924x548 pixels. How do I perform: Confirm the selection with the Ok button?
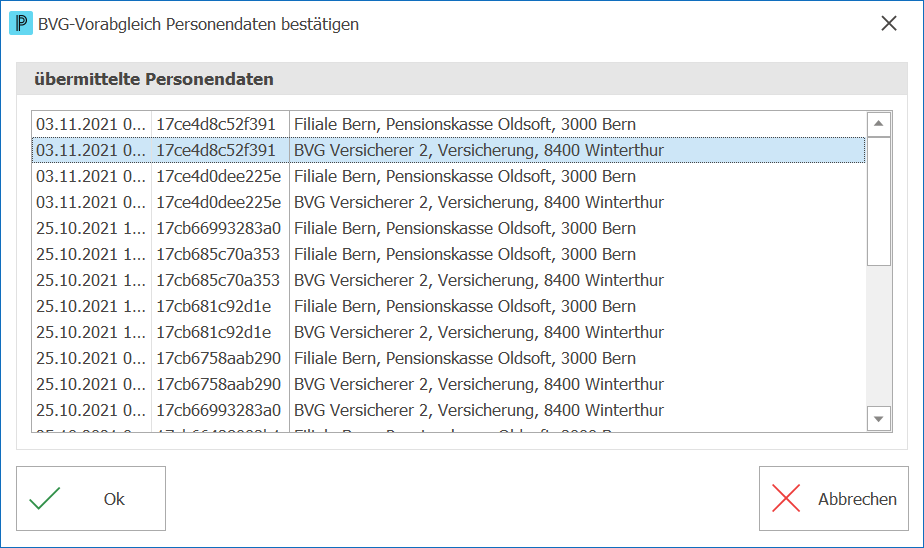coord(91,499)
